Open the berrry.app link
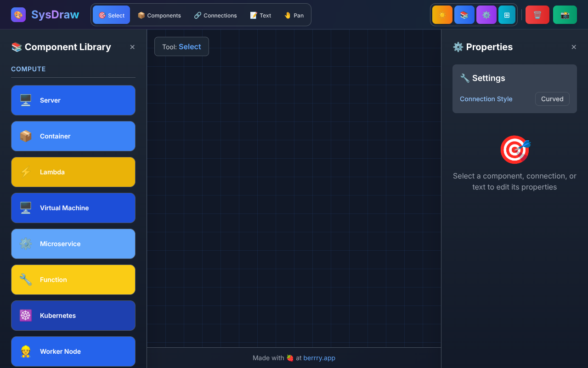This screenshot has height=368, width=588. (x=319, y=358)
